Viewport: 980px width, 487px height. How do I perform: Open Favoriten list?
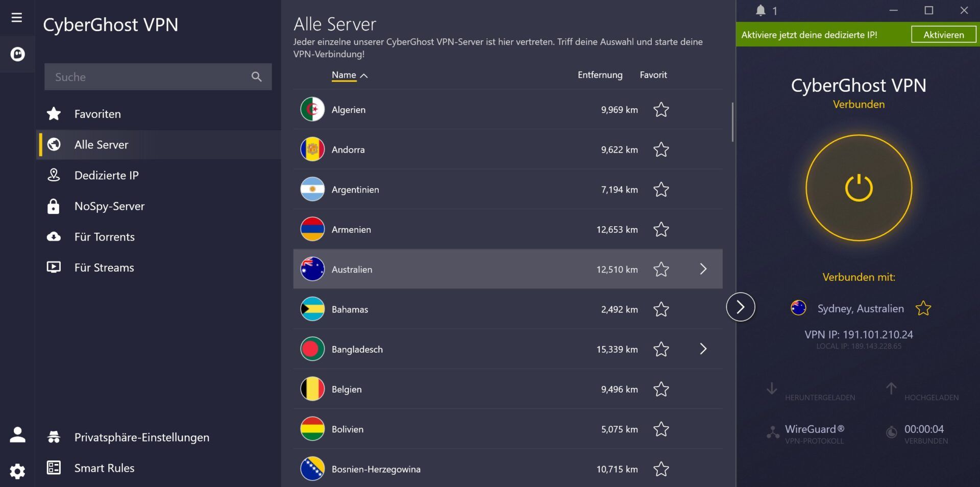click(x=159, y=114)
